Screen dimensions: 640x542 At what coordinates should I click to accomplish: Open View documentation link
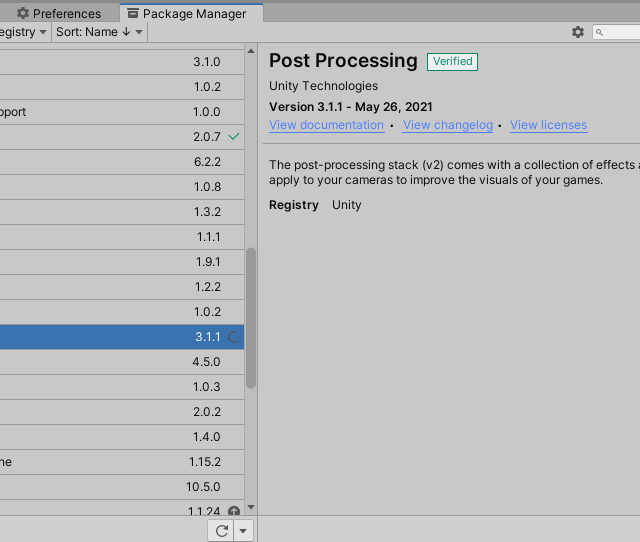(327, 125)
